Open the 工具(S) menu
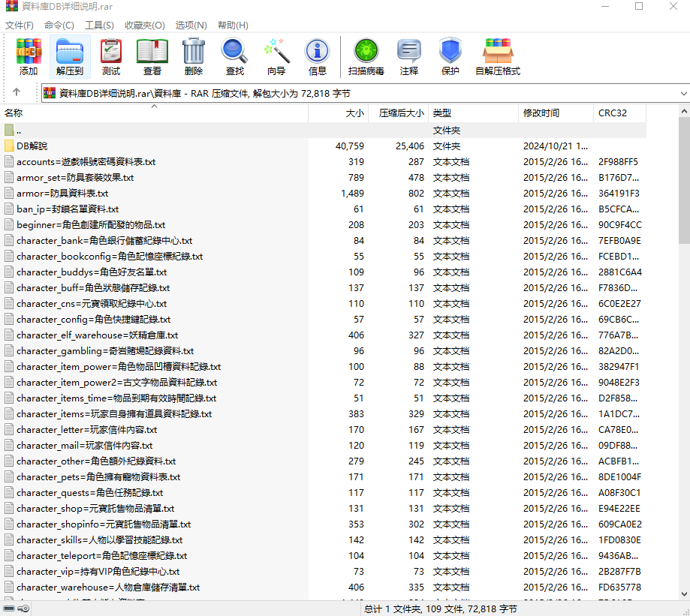 99,25
